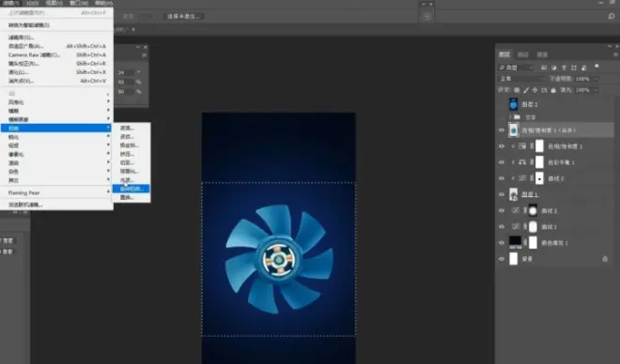Screen dimensions: 620x364
Task: Open the 正常 blend mode dropdown
Action: [522, 79]
